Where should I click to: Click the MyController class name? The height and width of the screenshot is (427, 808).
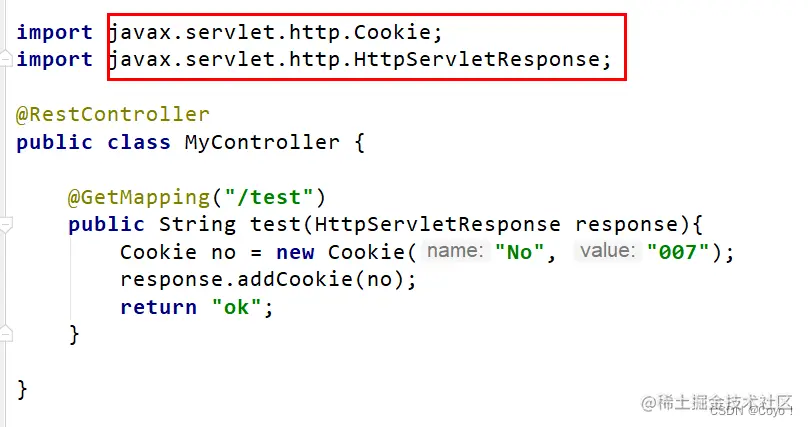[262, 142]
